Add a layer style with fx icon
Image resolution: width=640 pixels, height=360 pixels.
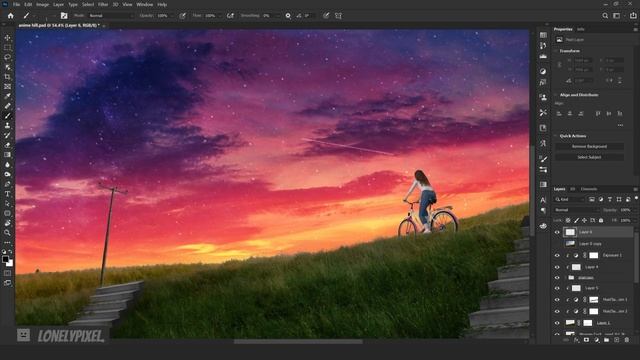click(x=576, y=340)
